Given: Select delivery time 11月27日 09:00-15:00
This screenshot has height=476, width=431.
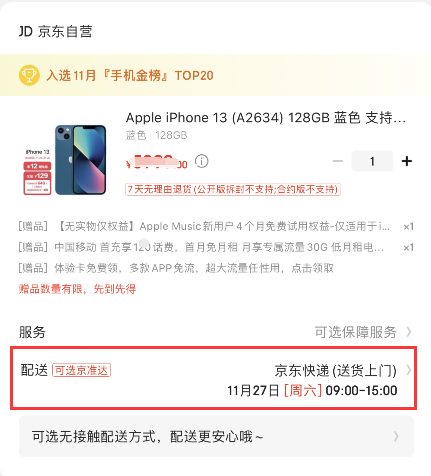Looking at the screenshot, I should [x=312, y=391].
